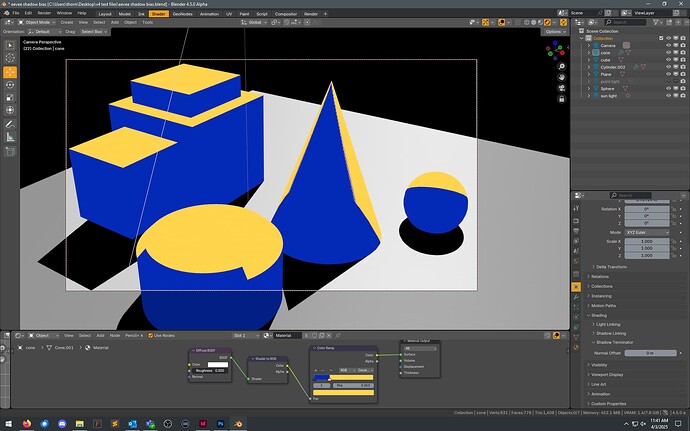
Task: Click the Blender logo menu icon
Action: click(6, 13)
